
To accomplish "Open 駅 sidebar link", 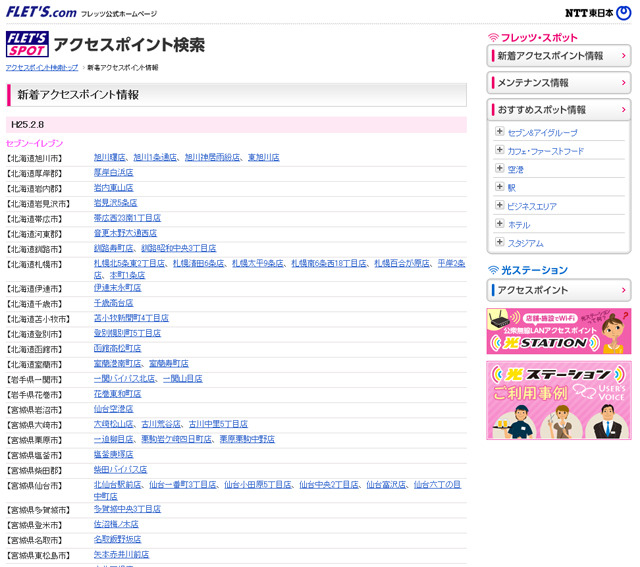I will point(511,188).
